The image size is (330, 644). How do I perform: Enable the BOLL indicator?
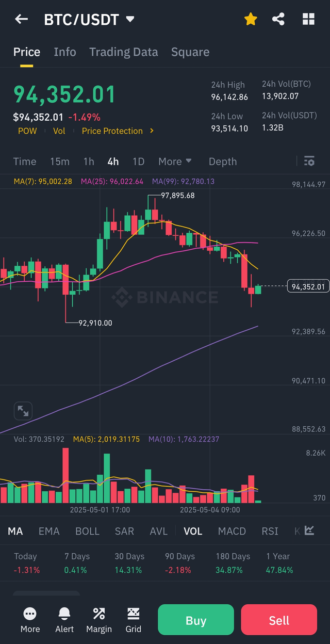click(87, 531)
